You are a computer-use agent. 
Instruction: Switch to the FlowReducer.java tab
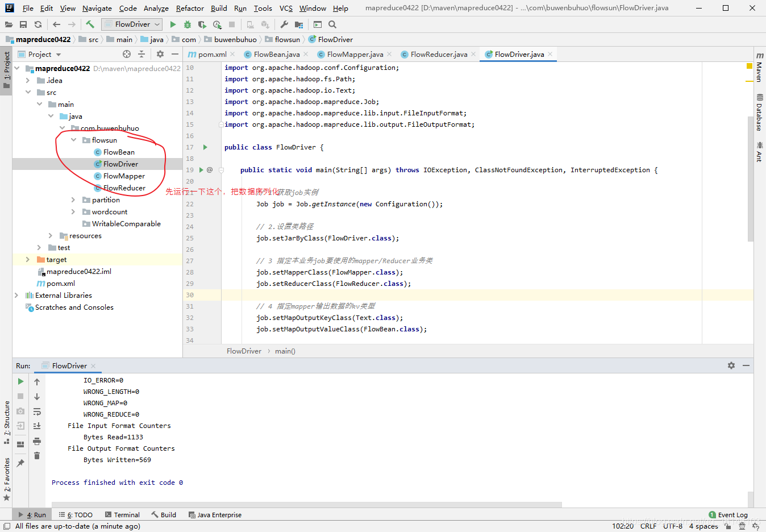pos(439,54)
